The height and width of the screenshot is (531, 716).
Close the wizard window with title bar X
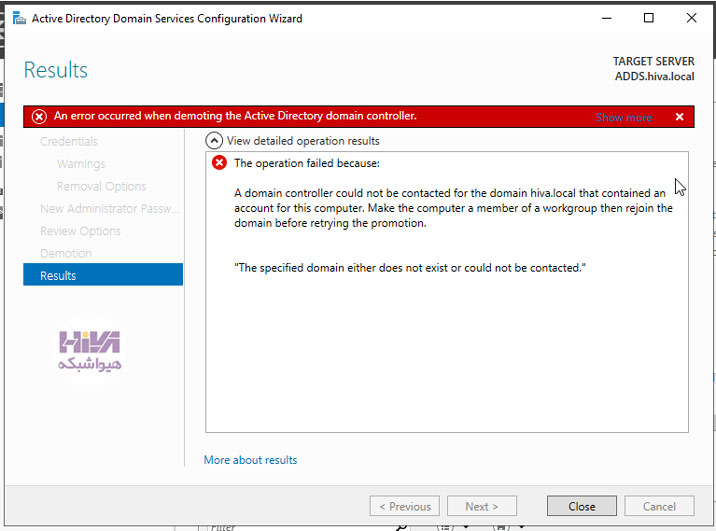click(691, 18)
